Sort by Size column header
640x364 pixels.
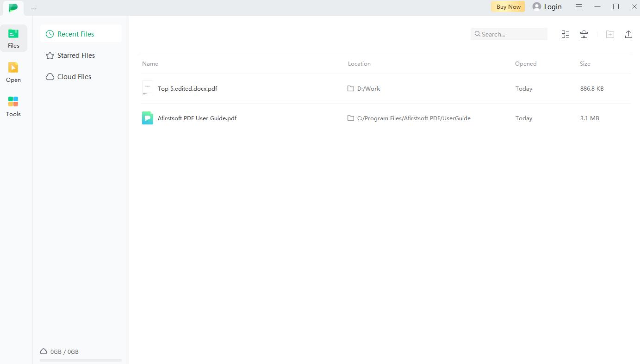click(585, 63)
